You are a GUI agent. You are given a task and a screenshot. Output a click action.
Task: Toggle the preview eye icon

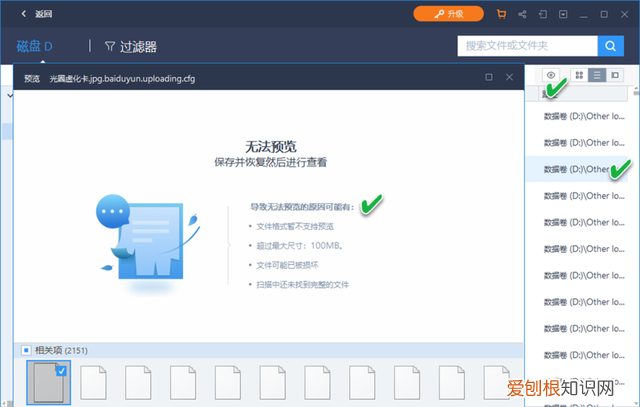click(551, 76)
